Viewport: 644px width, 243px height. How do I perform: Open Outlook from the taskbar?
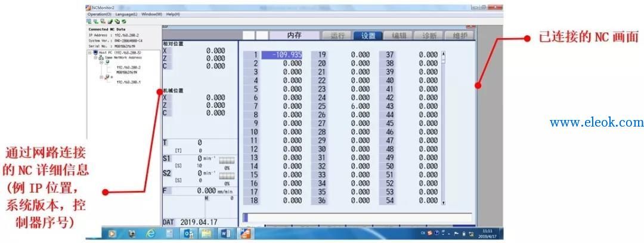click(x=189, y=233)
